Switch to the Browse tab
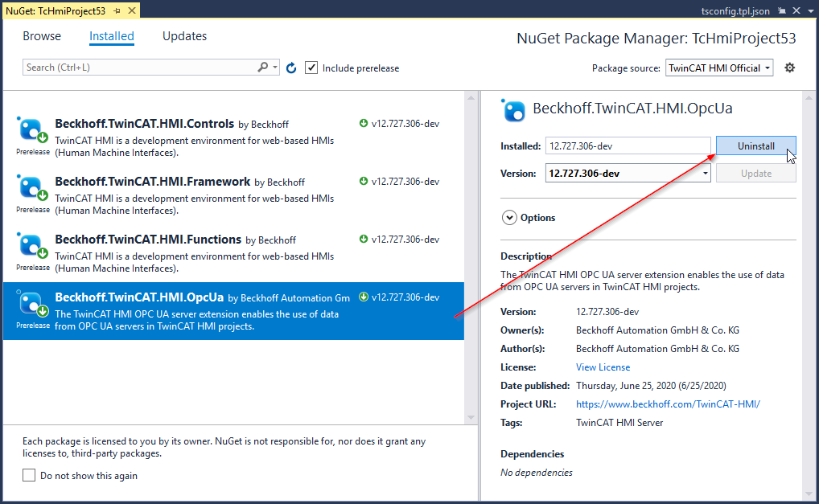This screenshot has width=819, height=504. (x=42, y=36)
